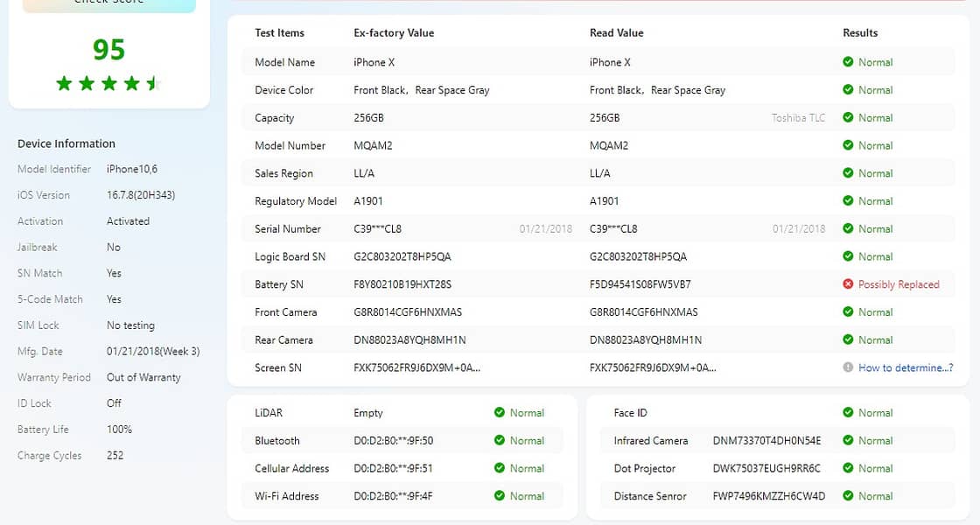Click the green check icon for Dot Projector

tap(848, 468)
